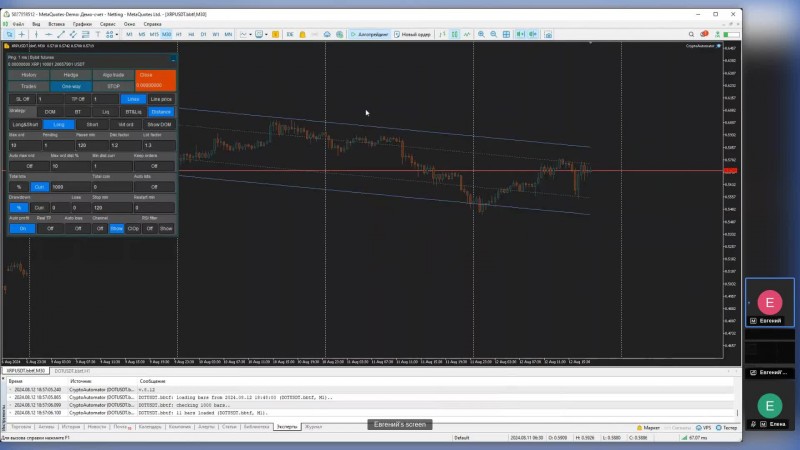Open chart templates dropdown arrow

coord(266,34)
